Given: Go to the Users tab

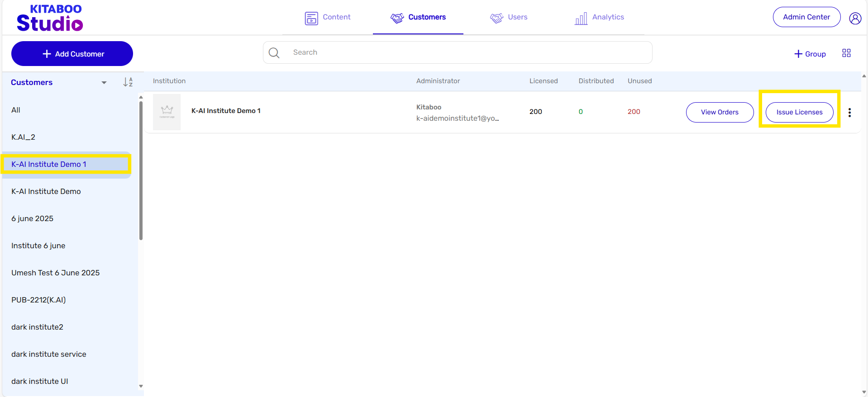Looking at the screenshot, I should [509, 18].
